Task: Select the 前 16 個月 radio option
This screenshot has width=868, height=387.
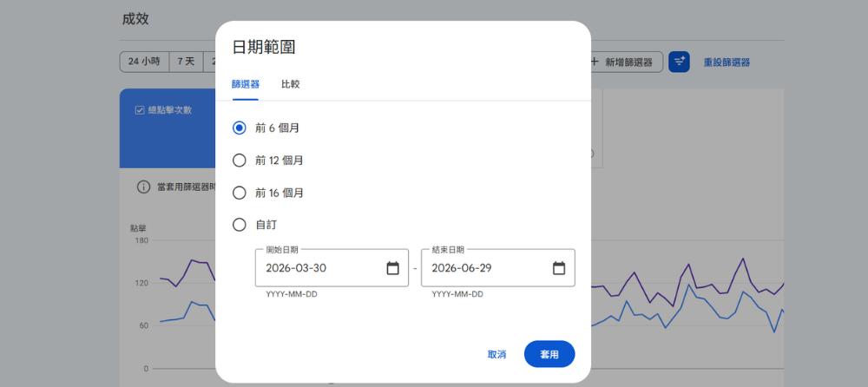Action: pyautogui.click(x=240, y=193)
